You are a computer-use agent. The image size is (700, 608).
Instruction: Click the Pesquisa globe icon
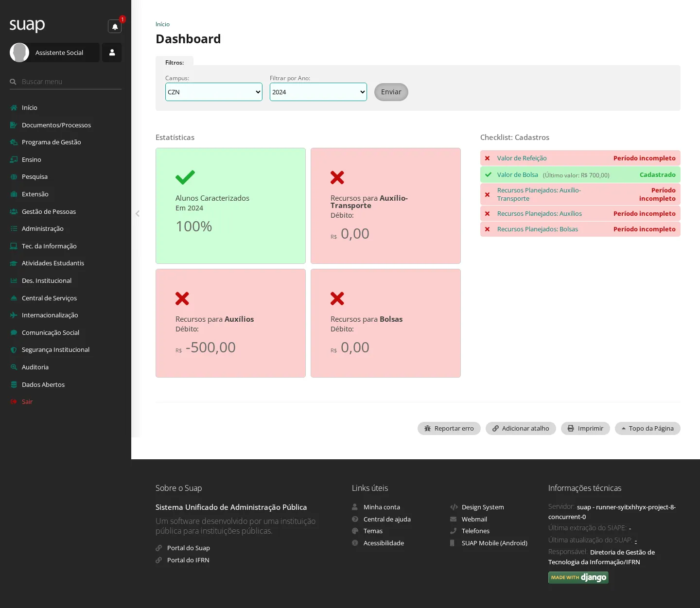(14, 177)
